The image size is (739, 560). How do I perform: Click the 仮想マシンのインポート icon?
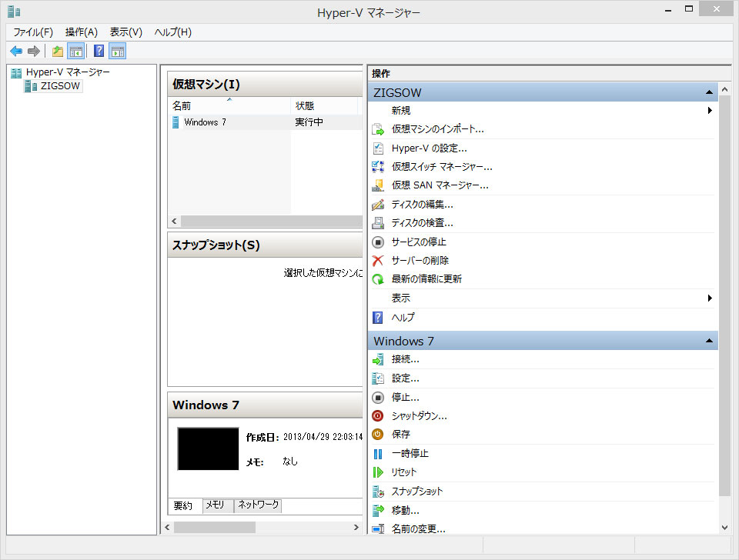coord(378,129)
